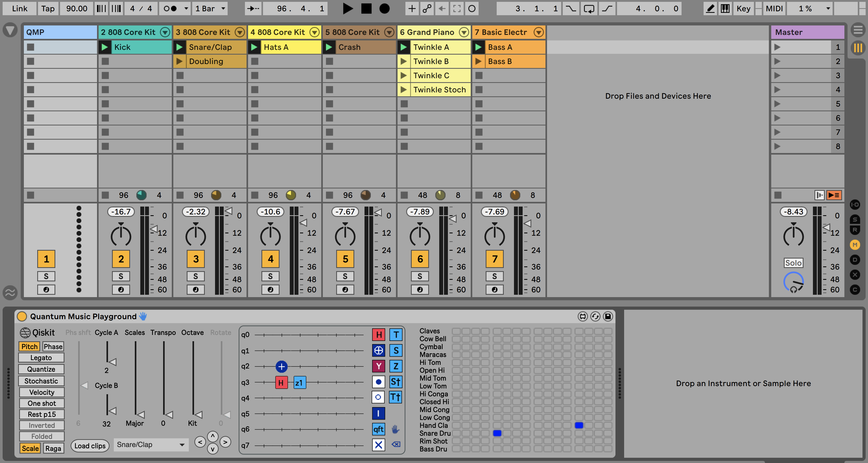Open the 1 Bar quantization menu
Screen dimensions: 868x463
tap(210, 8)
